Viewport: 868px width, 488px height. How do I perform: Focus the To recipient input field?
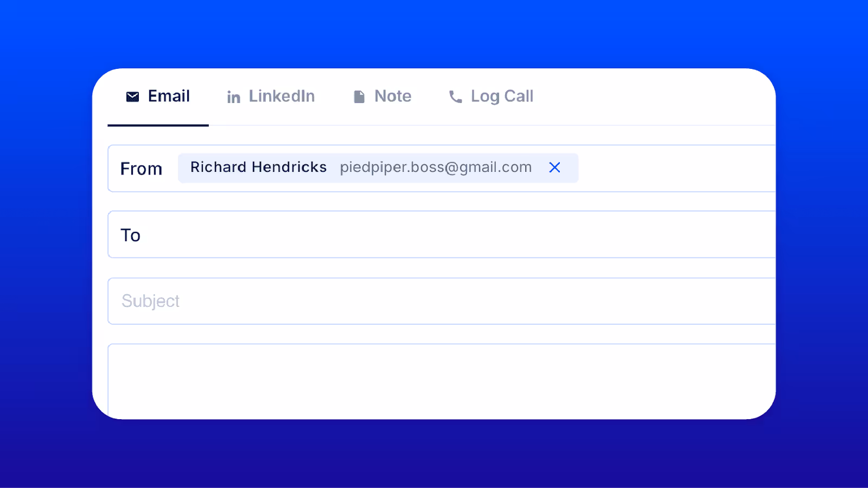pyautogui.click(x=442, y=234)
